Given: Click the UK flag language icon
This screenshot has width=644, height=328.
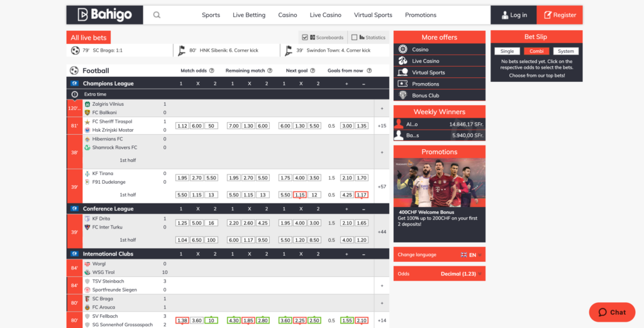Looking at the screenshot, I should (464, 255).
